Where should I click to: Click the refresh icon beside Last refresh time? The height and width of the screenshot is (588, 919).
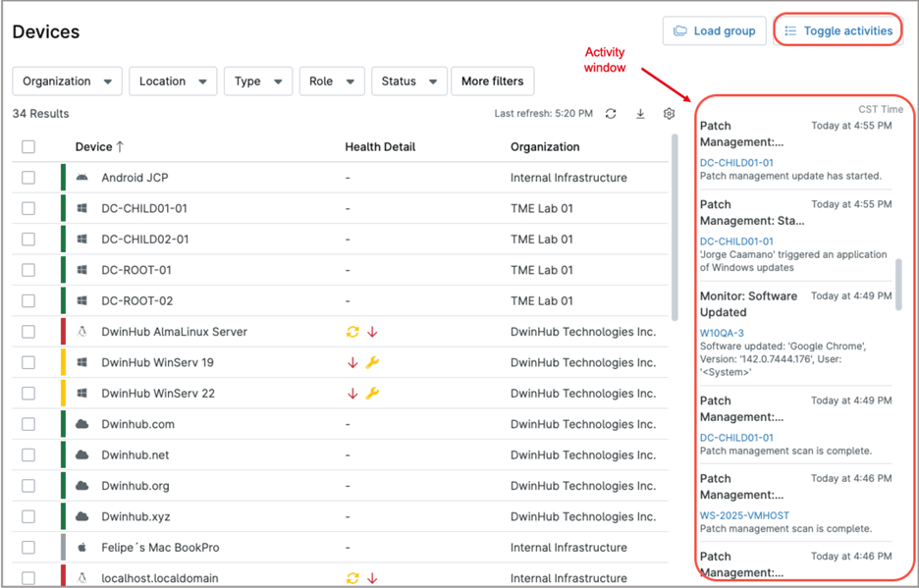[x=611, y=114]
